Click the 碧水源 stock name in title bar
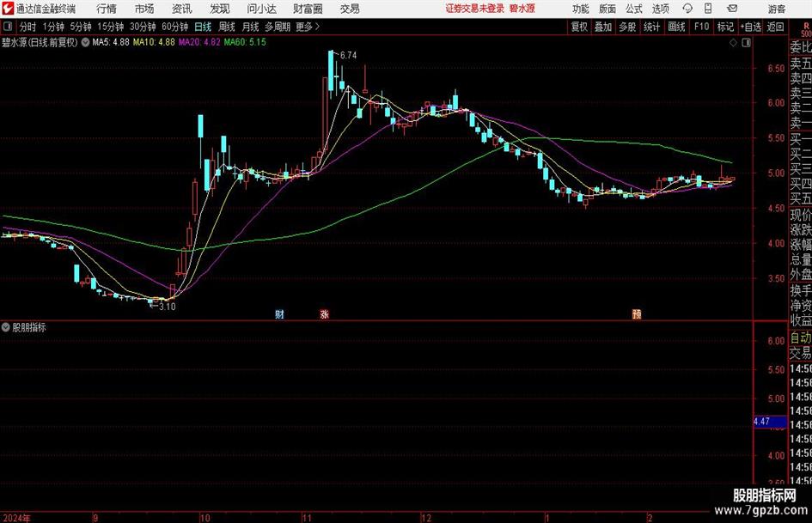The height and width of the screenshot is (523, 812). (x=522, y=9)
